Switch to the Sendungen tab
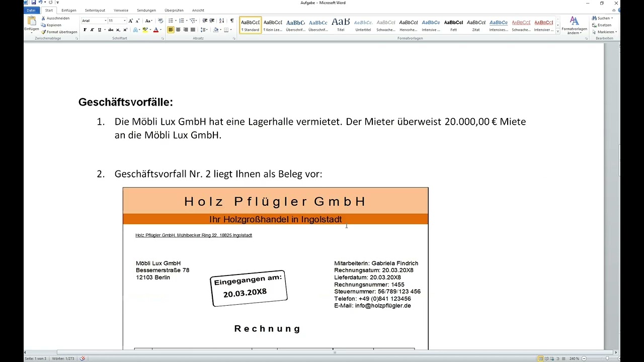This screenshot has width=644, height=362. (146, 10)
